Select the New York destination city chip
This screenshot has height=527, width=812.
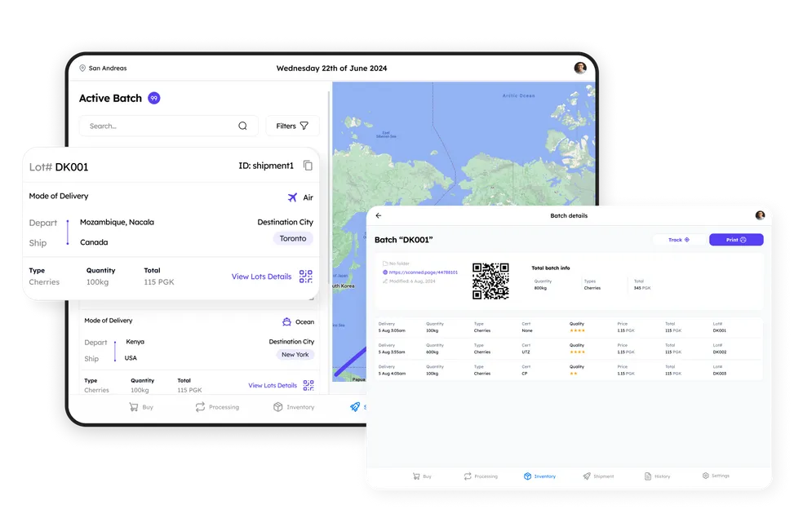[295, 355]
